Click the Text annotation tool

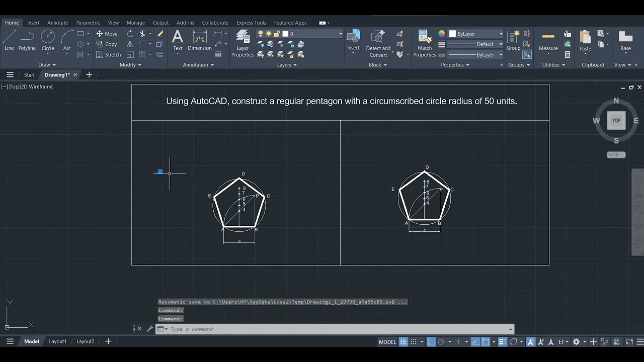click(178, 40)
